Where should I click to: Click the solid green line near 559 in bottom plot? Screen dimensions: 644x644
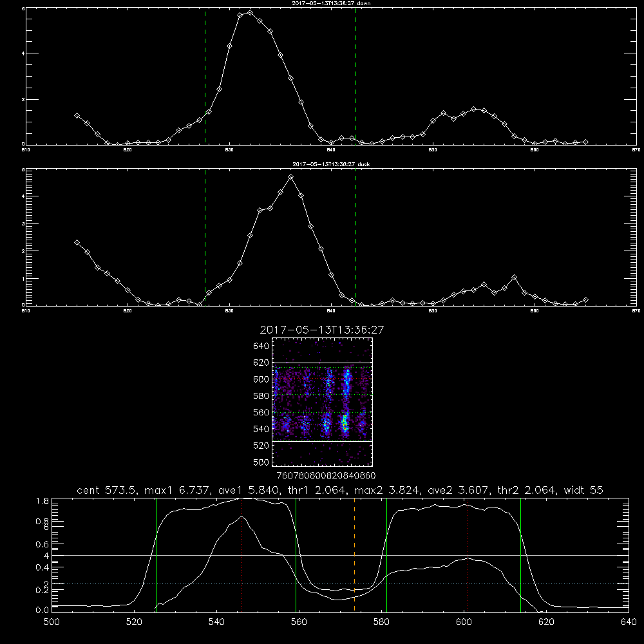point(296,555)
